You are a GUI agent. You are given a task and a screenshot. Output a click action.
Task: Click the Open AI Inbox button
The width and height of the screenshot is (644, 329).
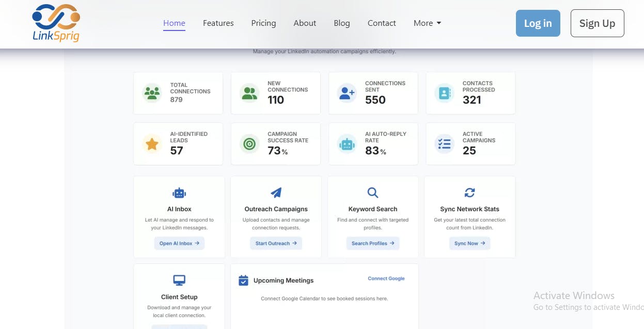pyautogui.click(x=179, y=243)
